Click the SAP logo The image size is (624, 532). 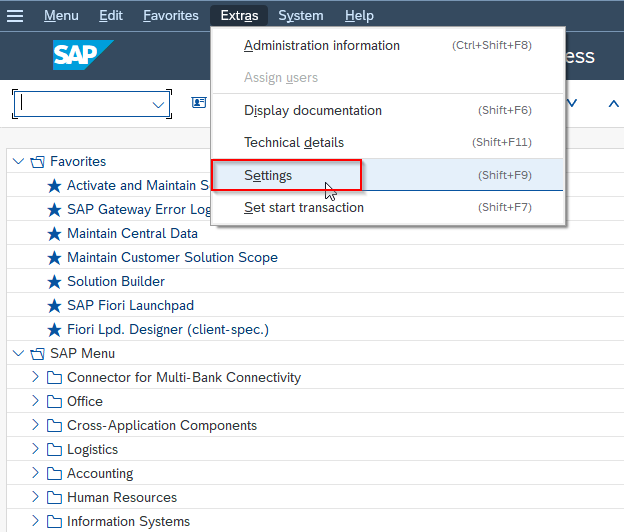click(x=83, y=55)
